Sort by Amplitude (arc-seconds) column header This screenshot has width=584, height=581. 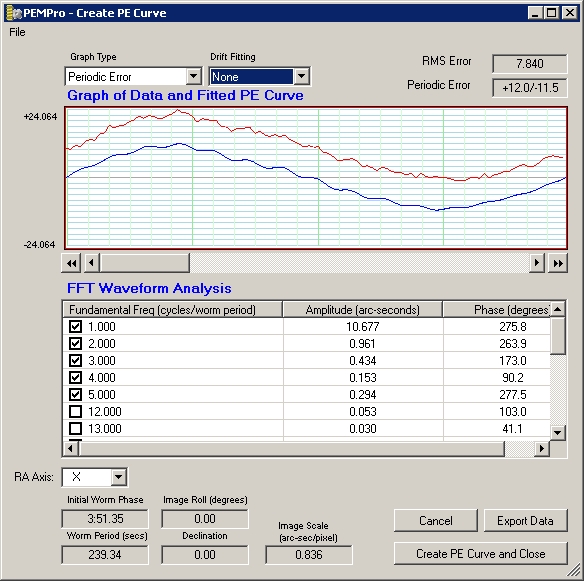pos(362,310)
